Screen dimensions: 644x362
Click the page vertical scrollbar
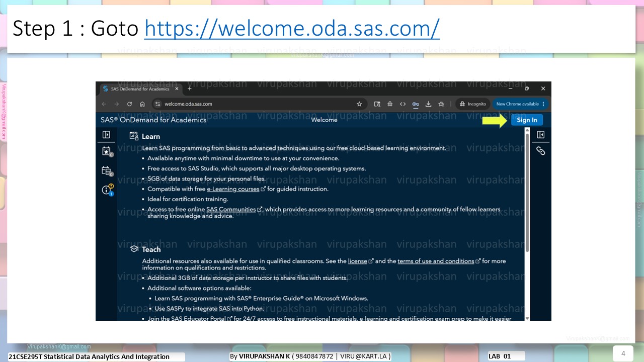(527, 192)
